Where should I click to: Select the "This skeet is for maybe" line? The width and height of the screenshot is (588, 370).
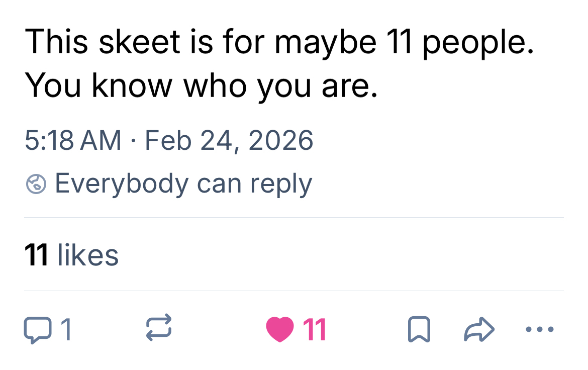click(x=201, y=41)
